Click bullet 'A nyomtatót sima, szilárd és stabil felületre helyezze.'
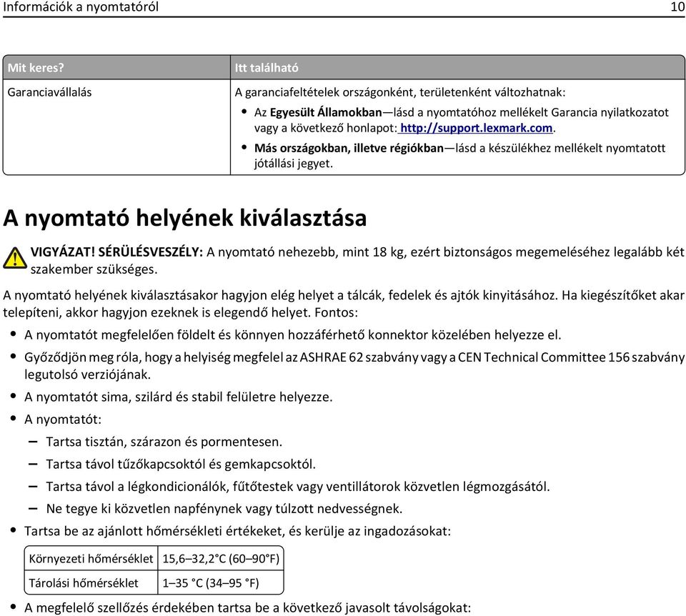Viewport: 686px width, 616px height. [x=179, y=397]
